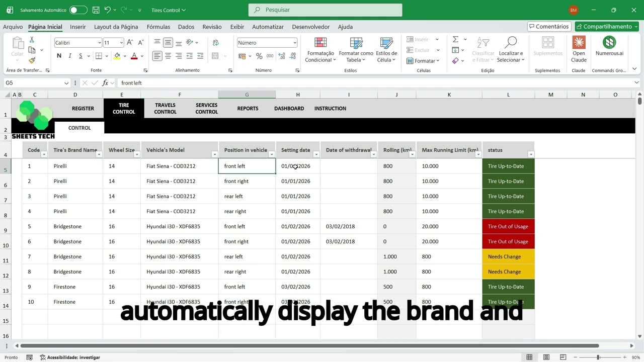Click the underline S button
644x362 pixels.
coord(80,56)
